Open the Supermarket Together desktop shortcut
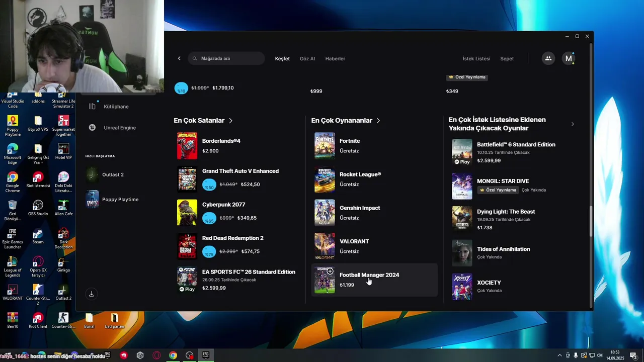644x362 pixels. (63, 126)
